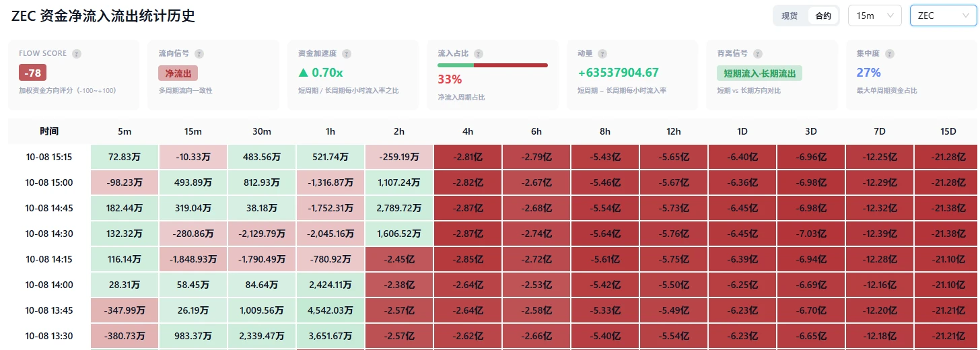Image resolution: width=980 pixels, height=350 pixels.
Task: Click the 493.89万 cell
Action: coord(193,182)
